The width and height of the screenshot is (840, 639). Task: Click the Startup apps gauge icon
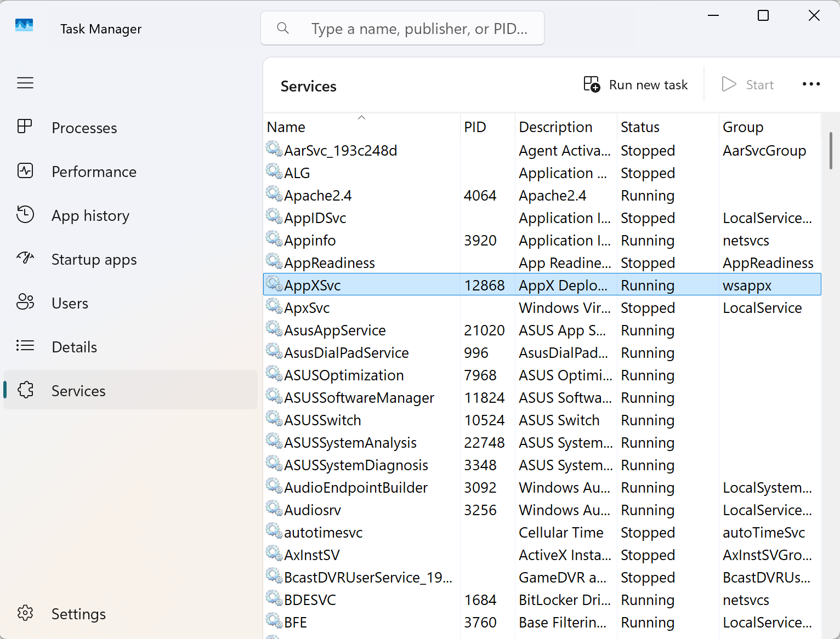tap(25, 257)
